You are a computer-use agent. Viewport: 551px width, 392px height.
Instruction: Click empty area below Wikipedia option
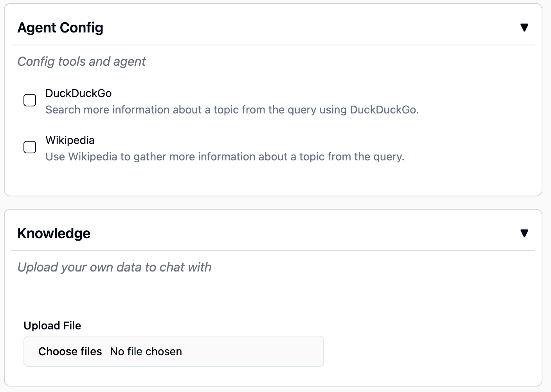point(273,178)
